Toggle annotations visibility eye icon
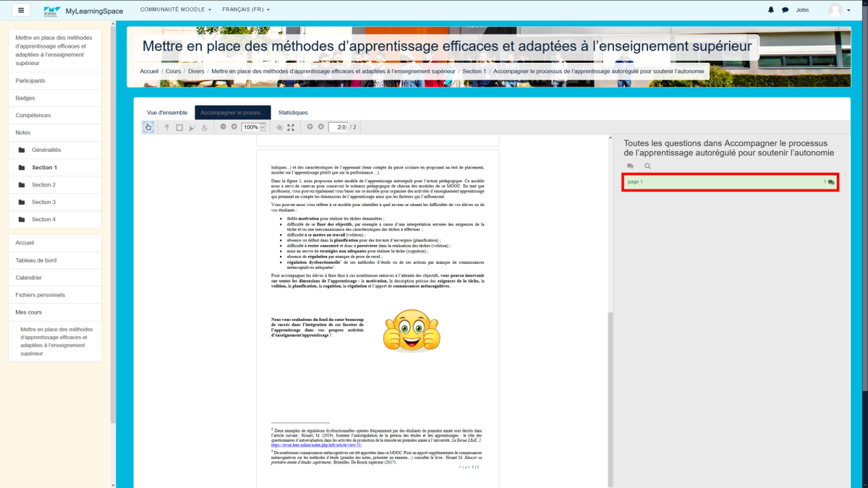The height and width of the screenshot is (488, 868). tap(279, 127)
